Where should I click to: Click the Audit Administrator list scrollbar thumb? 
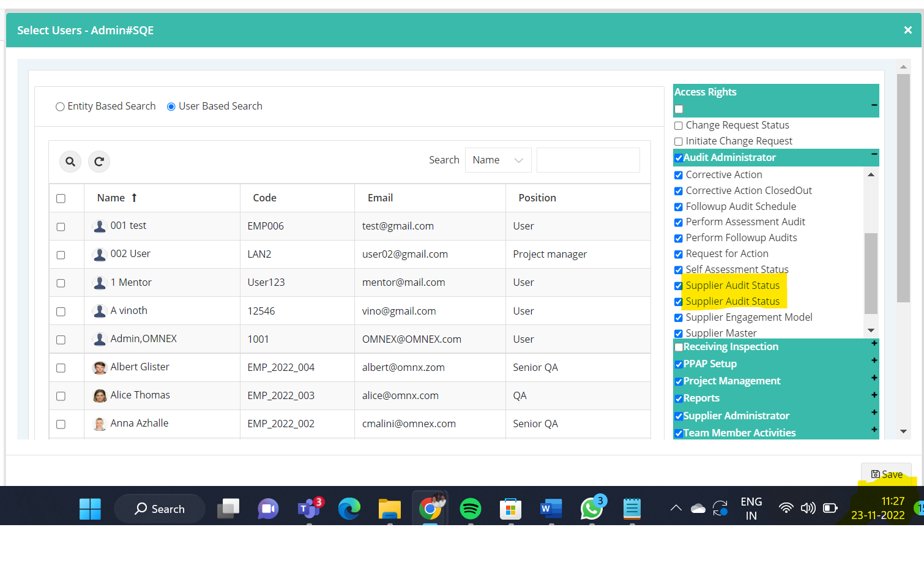(x=871, y=274)
